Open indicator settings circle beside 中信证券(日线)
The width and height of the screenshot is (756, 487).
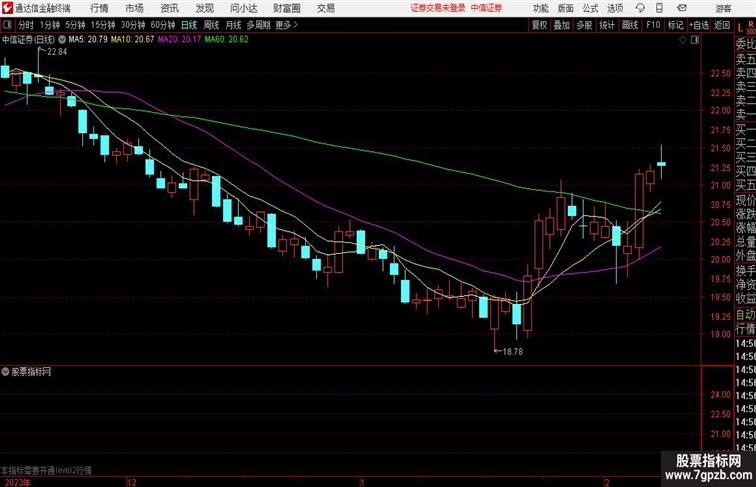coord(62,40)
